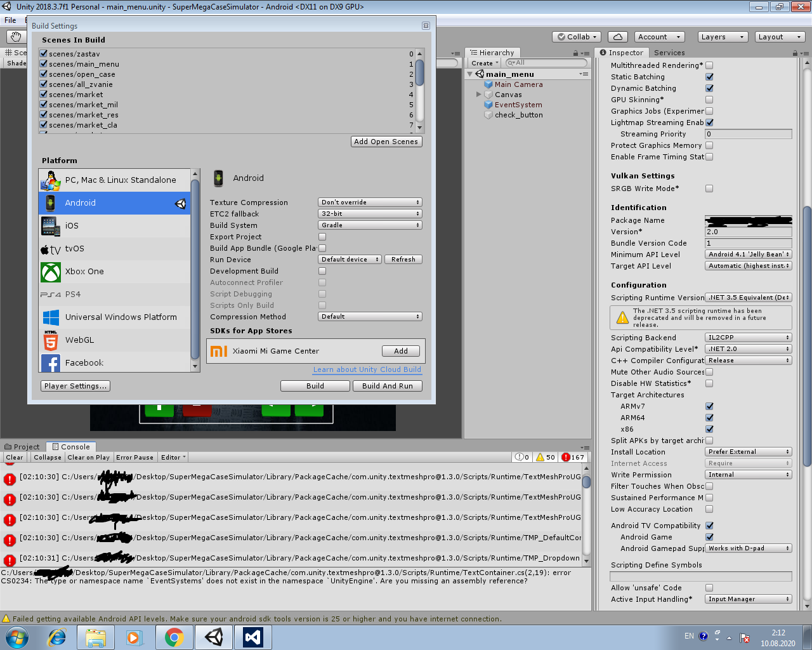Select iOS platform entry
The width and height of the screenshot is (812, 650).
point(114,226)
